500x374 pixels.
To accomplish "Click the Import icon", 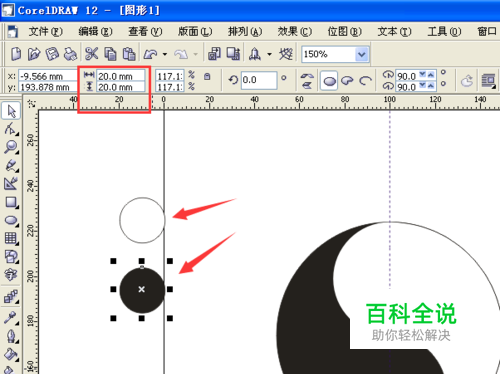I will 214,54.
